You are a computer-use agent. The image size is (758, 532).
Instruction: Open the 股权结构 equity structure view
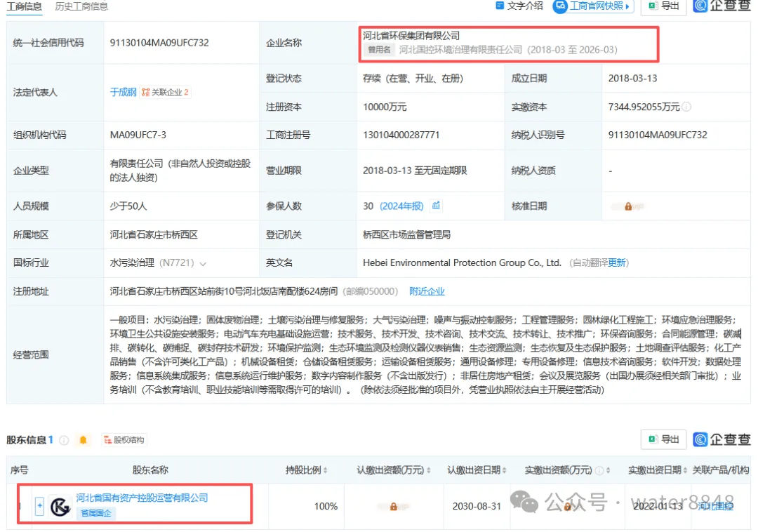pyautogui.click(x=124, y=440)
